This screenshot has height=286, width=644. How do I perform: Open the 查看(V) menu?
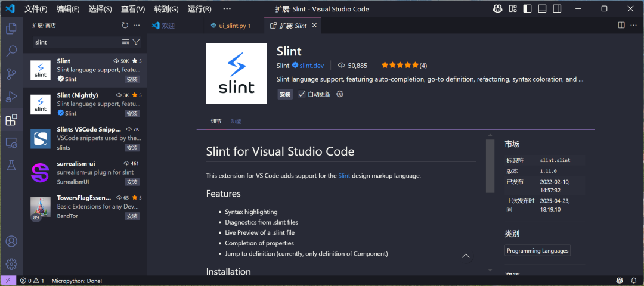[133, 8]
